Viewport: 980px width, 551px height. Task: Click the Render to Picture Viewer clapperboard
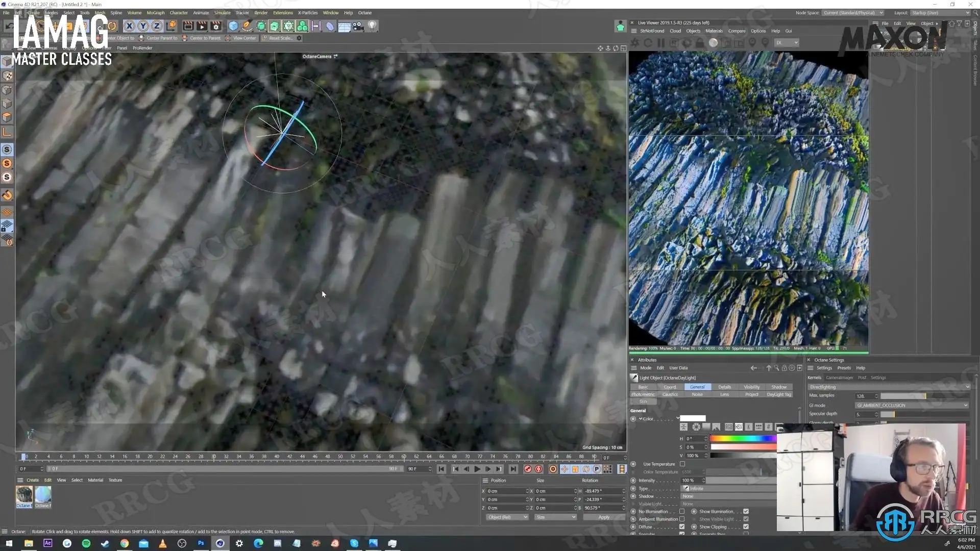(x=202, y=26)
